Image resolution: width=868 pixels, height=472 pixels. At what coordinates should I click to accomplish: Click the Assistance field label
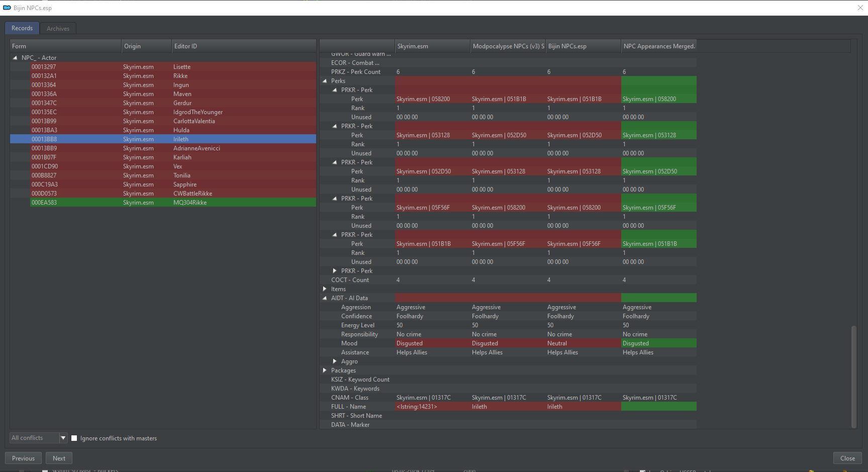355,352
